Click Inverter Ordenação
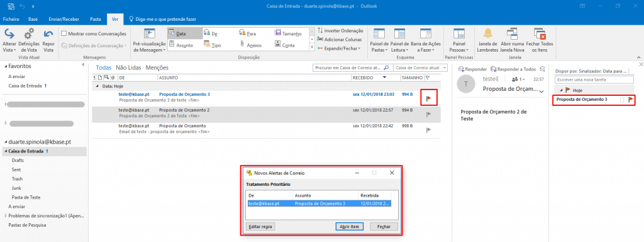The width and height of the screenshot is (644, 242). coord(340,30)
